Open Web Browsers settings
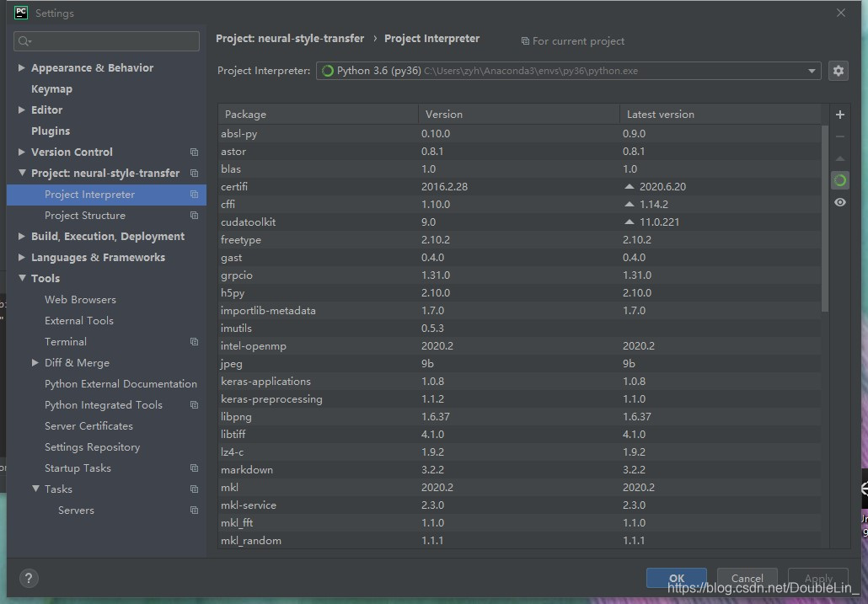 80,299
